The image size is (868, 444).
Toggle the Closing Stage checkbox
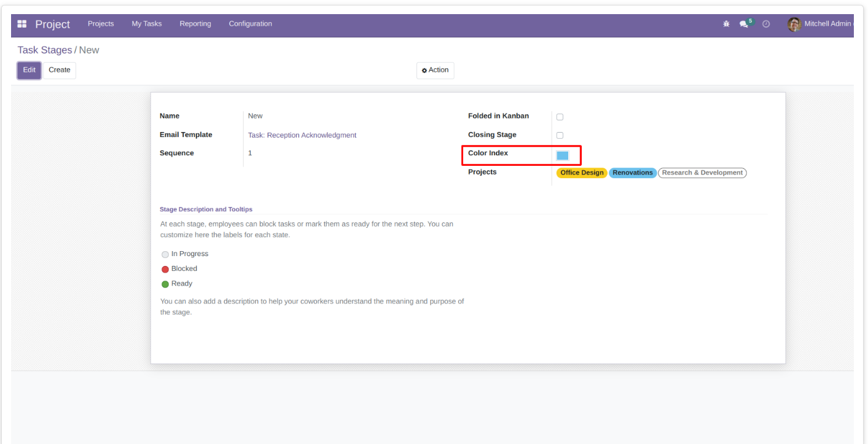pyautogui.click(x=560, y=135)
